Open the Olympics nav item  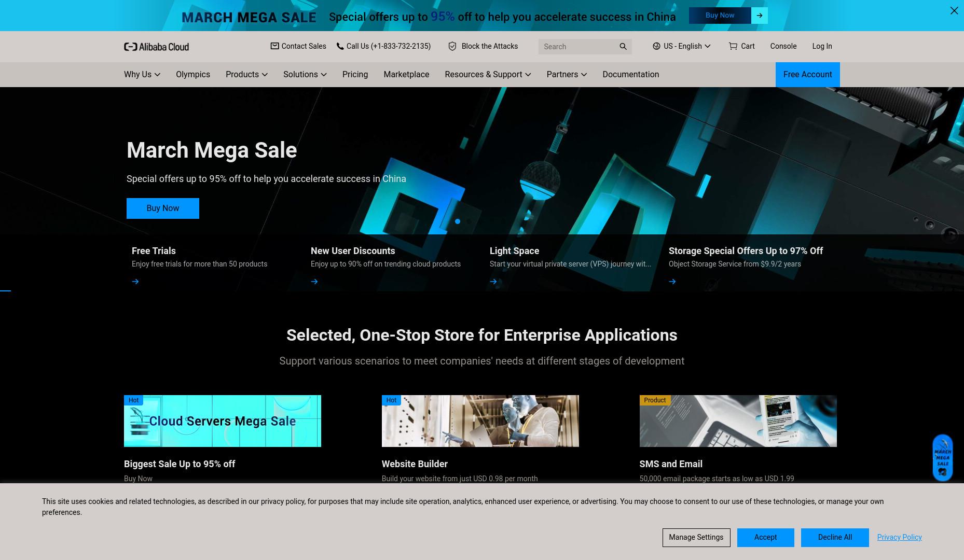193,75
